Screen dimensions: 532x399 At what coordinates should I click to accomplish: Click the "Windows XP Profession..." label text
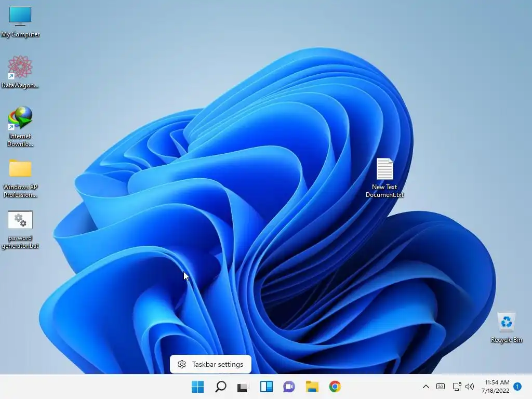tap(20, 191)
